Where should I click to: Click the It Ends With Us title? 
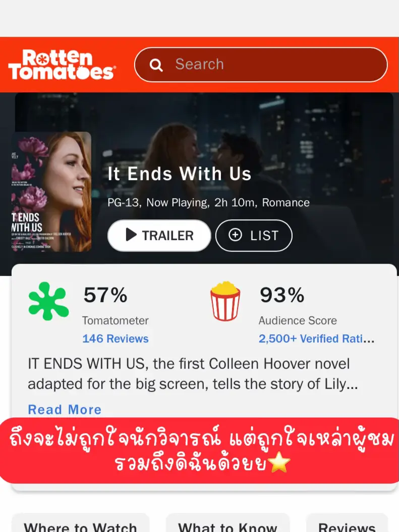[180, 173]
